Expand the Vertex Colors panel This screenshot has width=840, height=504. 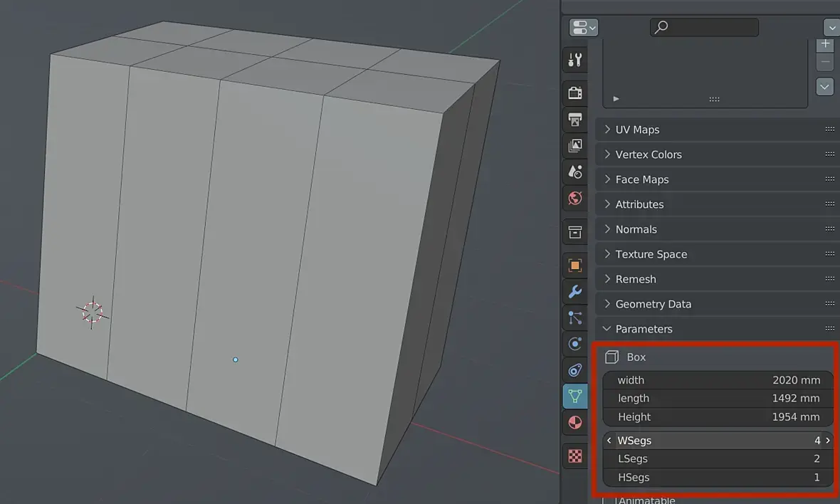pos(718,154)
